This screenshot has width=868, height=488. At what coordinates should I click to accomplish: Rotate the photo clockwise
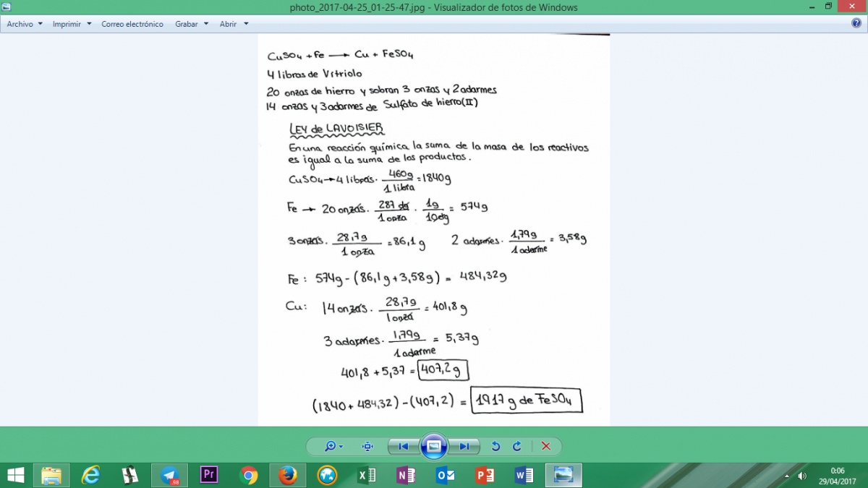click(x=517, y=447)
